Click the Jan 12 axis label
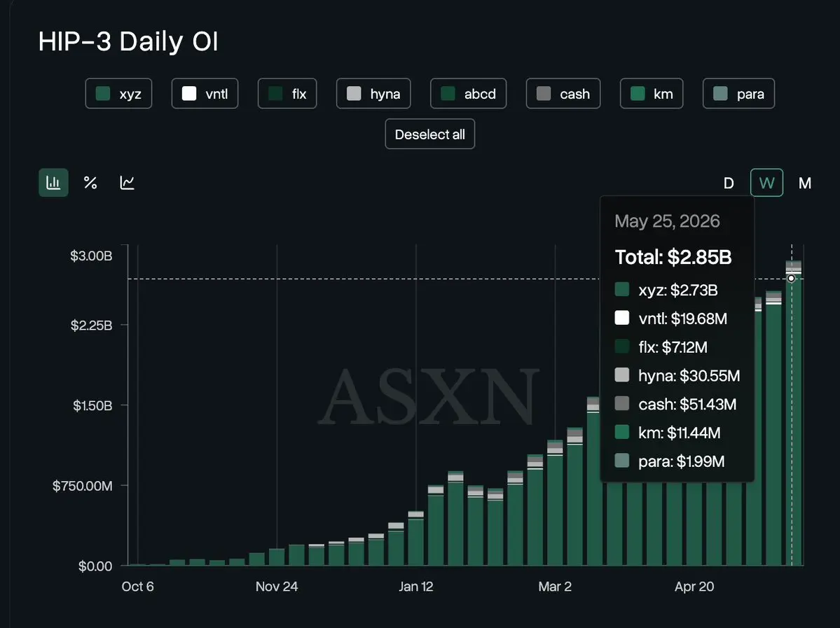The image size is (840, 628). coord(415,587)
